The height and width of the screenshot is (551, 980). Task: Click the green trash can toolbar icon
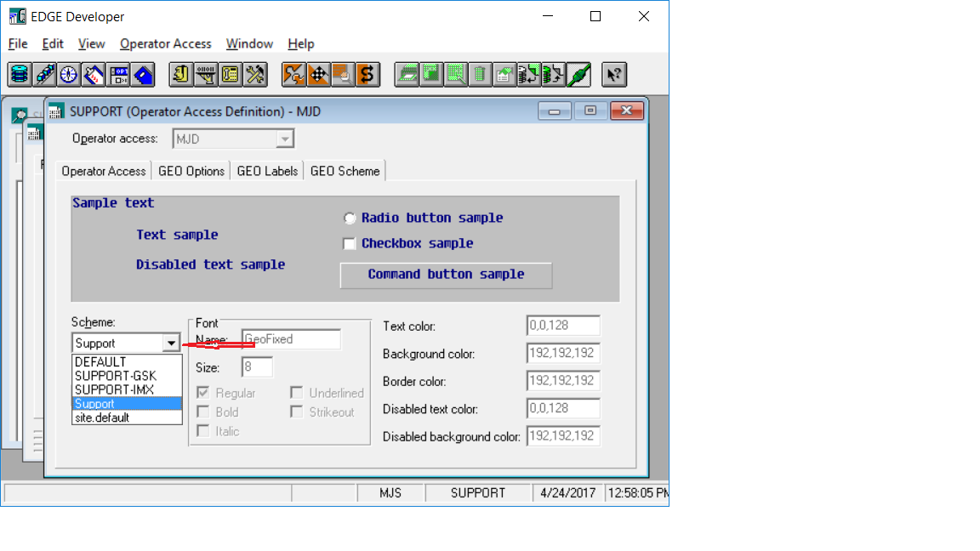tap(480, 74)
